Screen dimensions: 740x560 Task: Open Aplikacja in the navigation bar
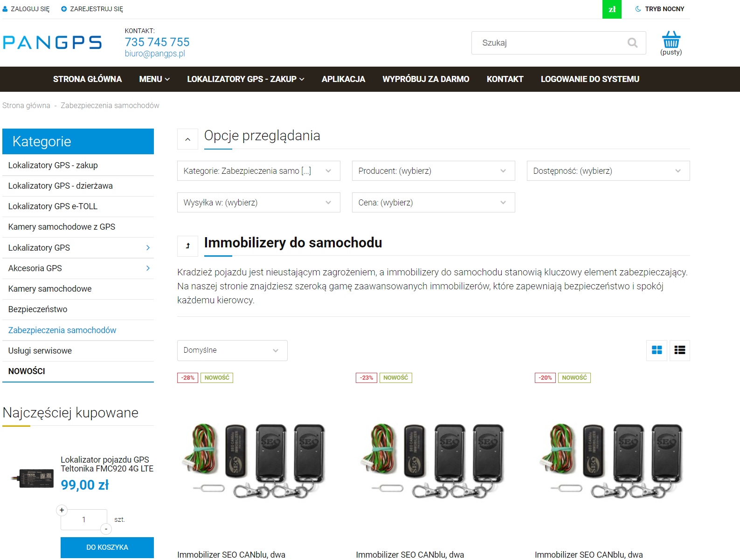(x=343, y=79)
